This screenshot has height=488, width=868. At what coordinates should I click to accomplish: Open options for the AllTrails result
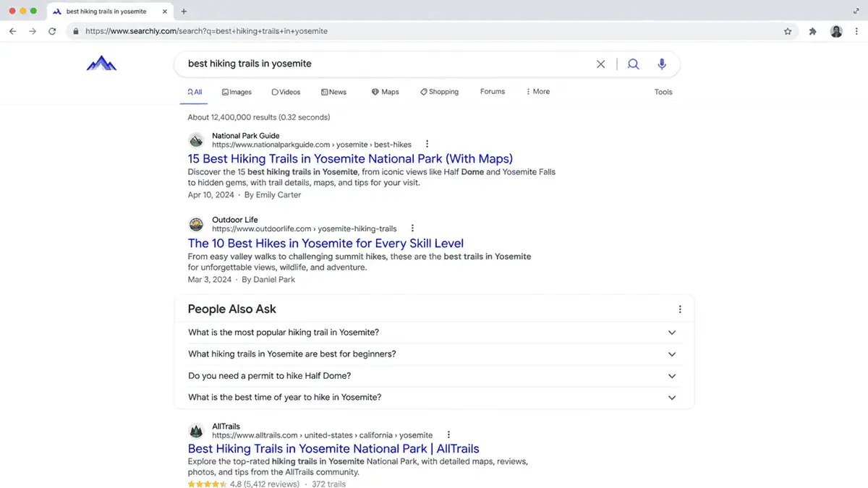pyautogui.click(x=448, y=435)
